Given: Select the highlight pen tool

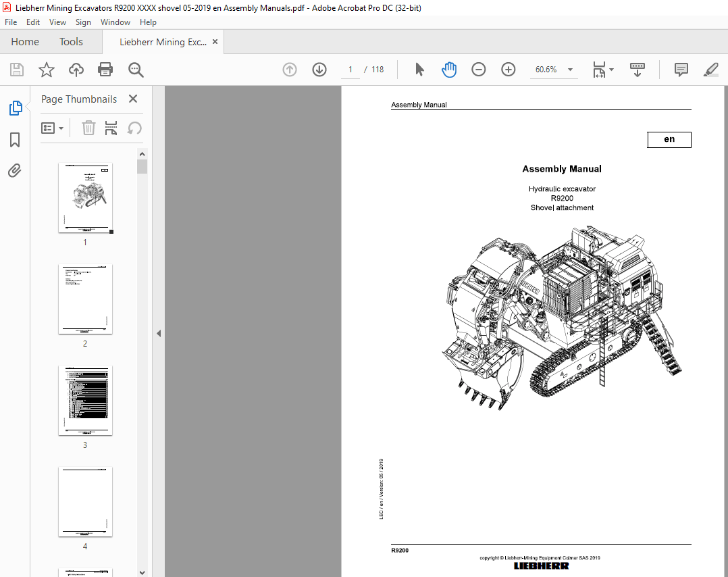Looking at the screenshot, I should pos(711,70).
